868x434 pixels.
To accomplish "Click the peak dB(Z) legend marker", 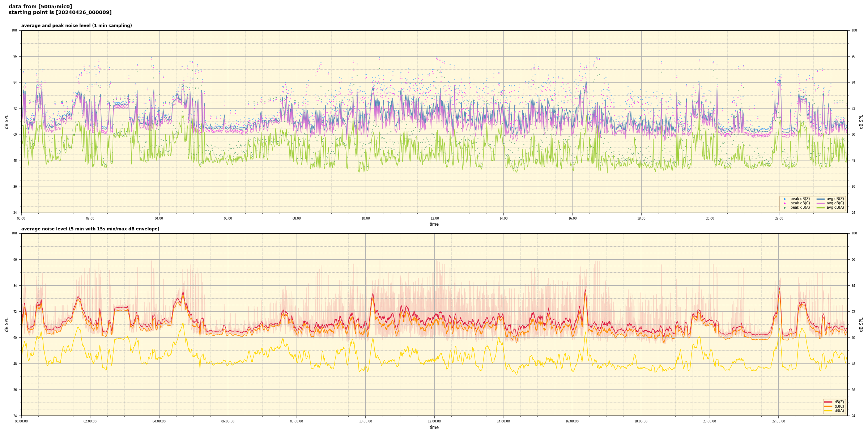I will (x=784, y=199).
